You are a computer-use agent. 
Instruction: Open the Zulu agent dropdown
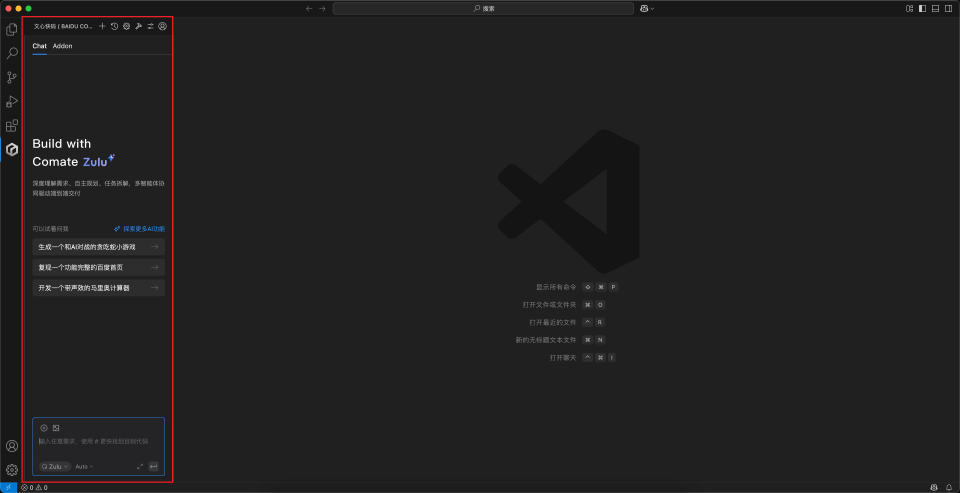pyautogui.click(x=55, y=467)
